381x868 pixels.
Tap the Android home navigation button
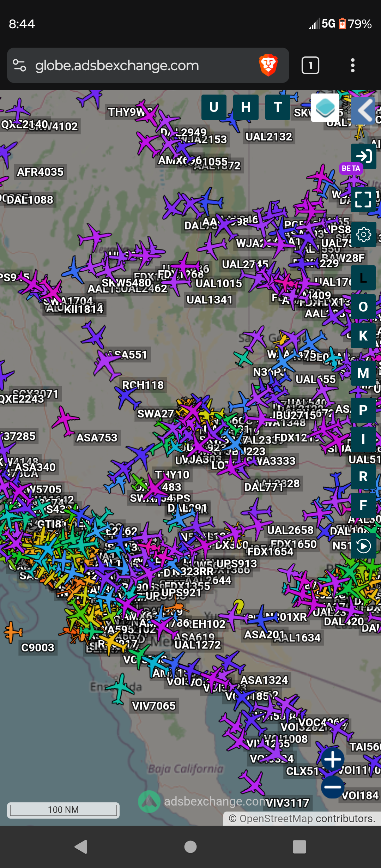[x=190, y=846]
